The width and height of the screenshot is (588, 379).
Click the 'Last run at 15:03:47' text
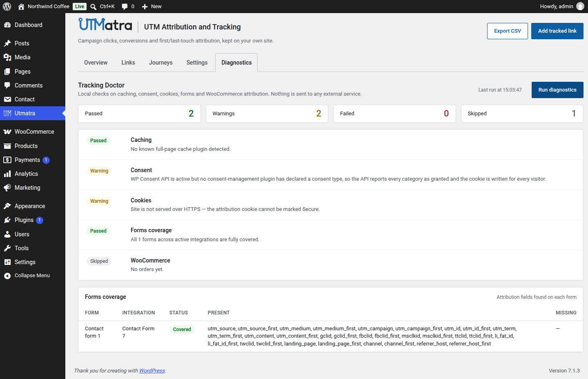[x=500, y=90]
